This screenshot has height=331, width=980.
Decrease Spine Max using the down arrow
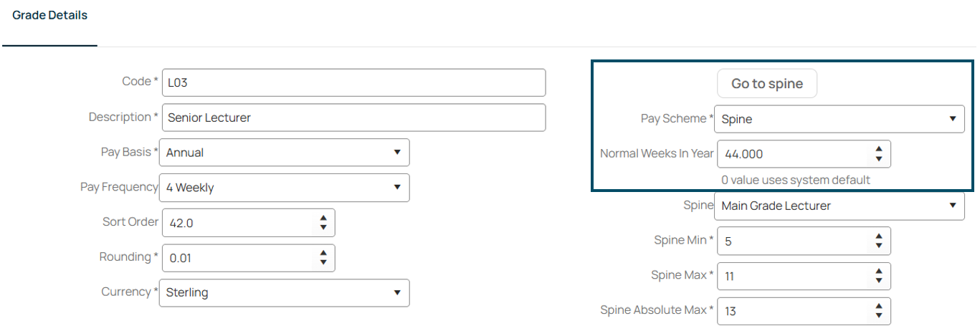coord(880,281)
